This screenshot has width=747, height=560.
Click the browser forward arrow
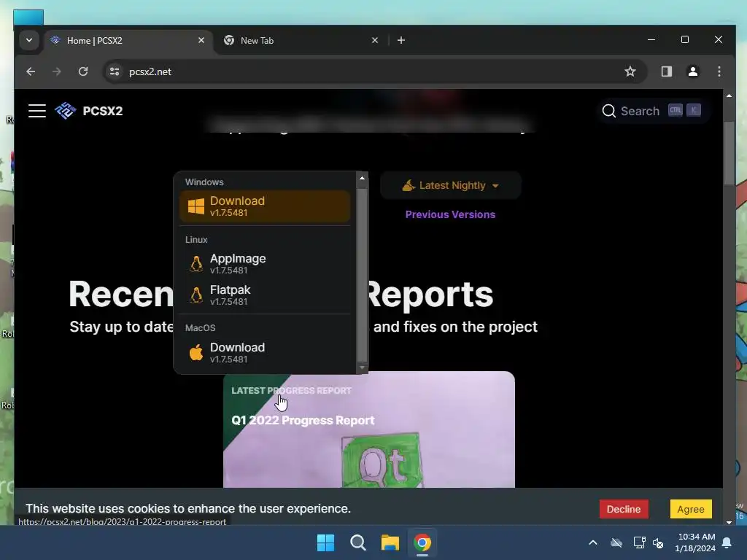pos(57,71)
